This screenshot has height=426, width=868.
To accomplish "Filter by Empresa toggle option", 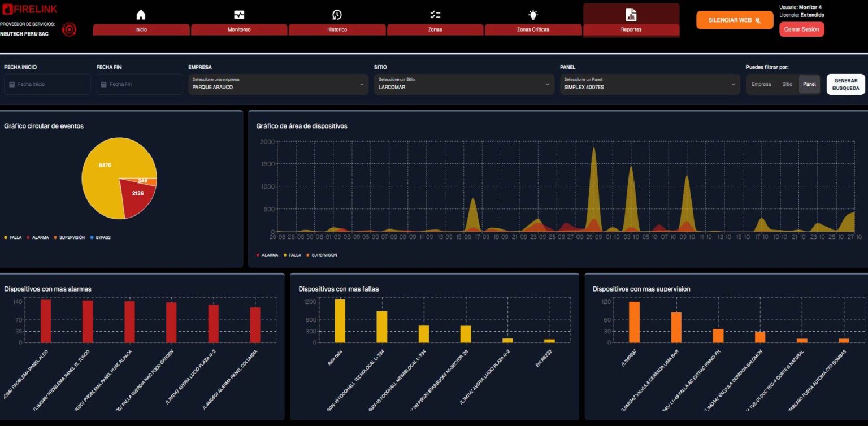I will pos(761,85).
